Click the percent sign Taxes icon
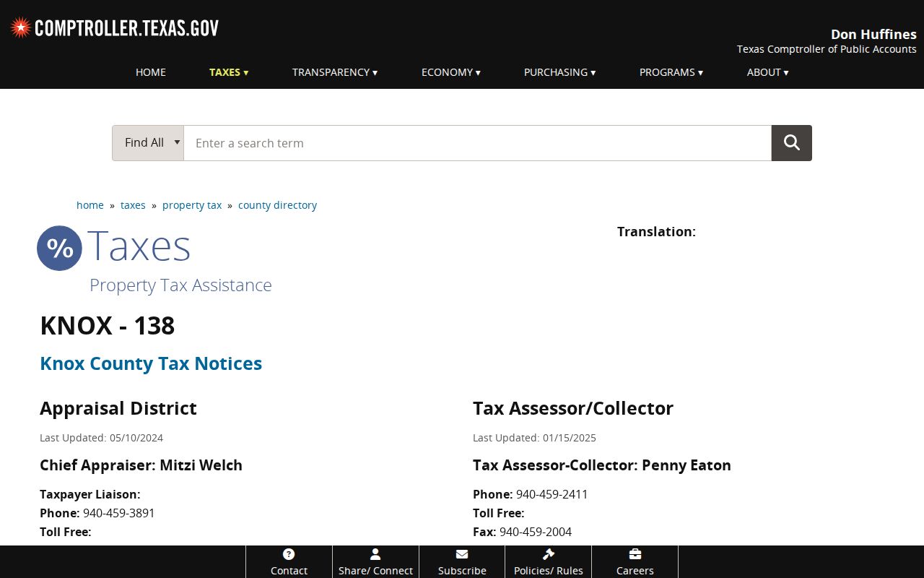The image size is (924, 578). [x=60, y=248]
